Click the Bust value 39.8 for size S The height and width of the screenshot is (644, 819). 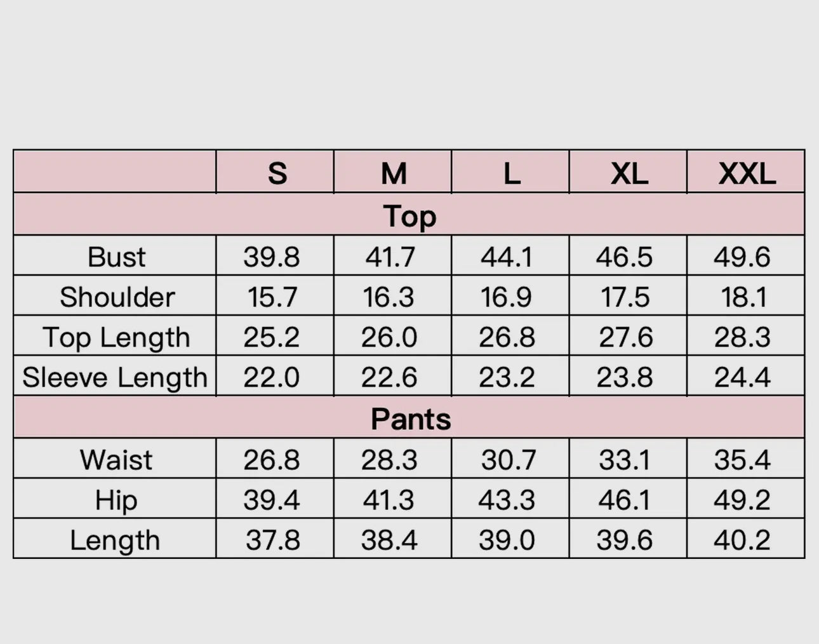[272, 257]
